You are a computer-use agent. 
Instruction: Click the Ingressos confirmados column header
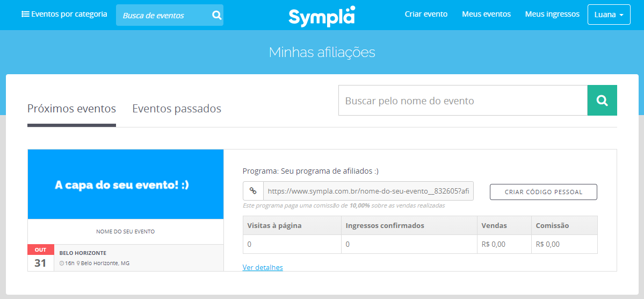point(409,225)
